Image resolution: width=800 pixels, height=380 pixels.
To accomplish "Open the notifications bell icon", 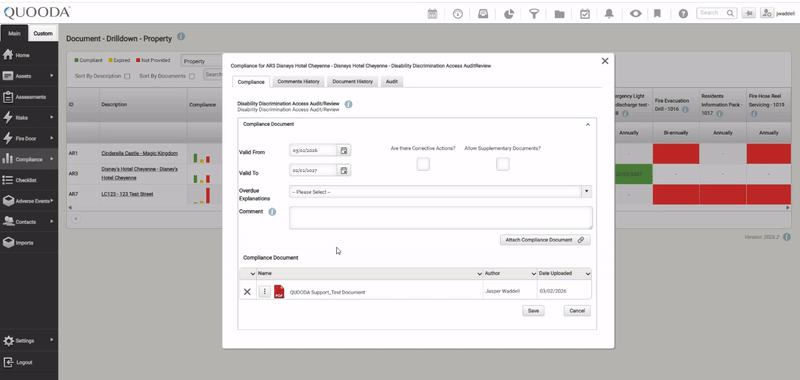I will (609, 14).
